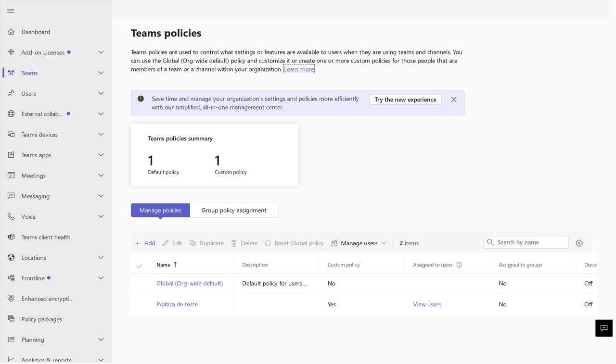The height and width of the screenshot is (364, 616).
Task: Click the Users icon in sidebar
Action: pos(11,93)
